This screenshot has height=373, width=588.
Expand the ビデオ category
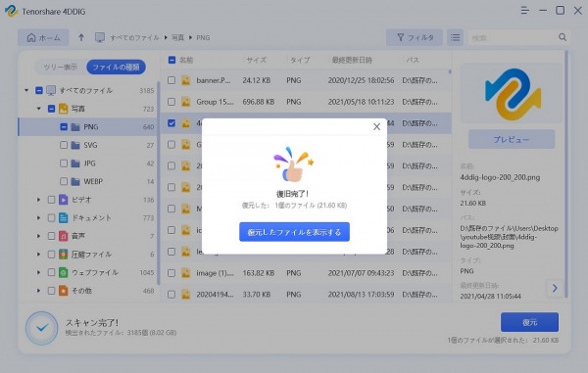click(x=38, y=200)
